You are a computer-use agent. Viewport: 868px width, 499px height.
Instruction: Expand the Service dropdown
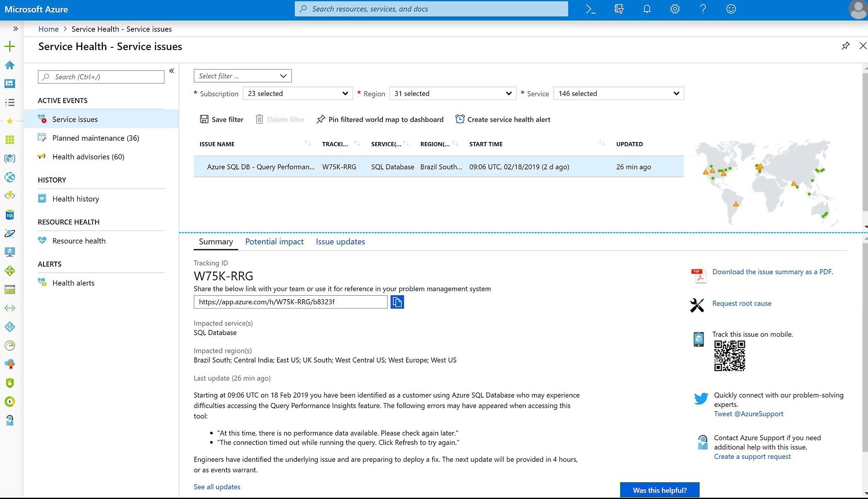click(x=618, y=93)
